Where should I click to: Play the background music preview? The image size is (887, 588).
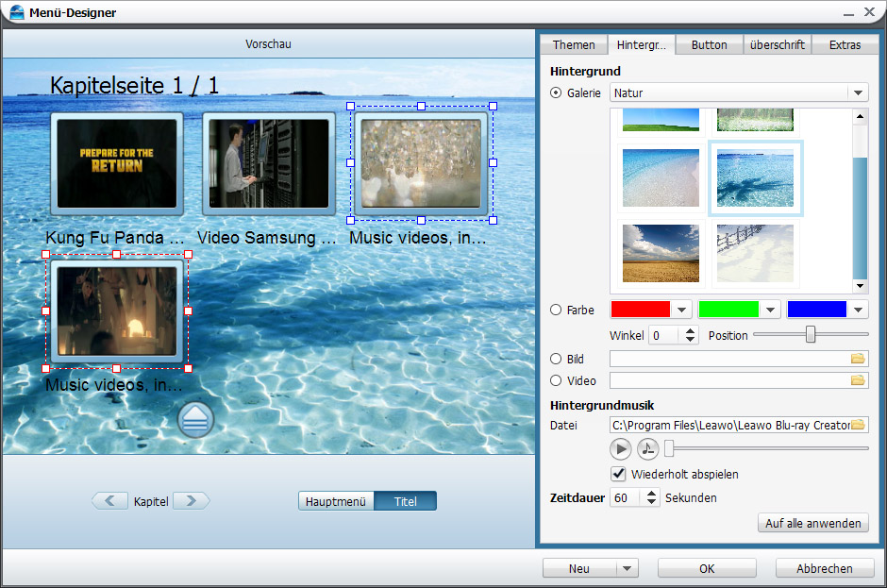tap(620, 449)
